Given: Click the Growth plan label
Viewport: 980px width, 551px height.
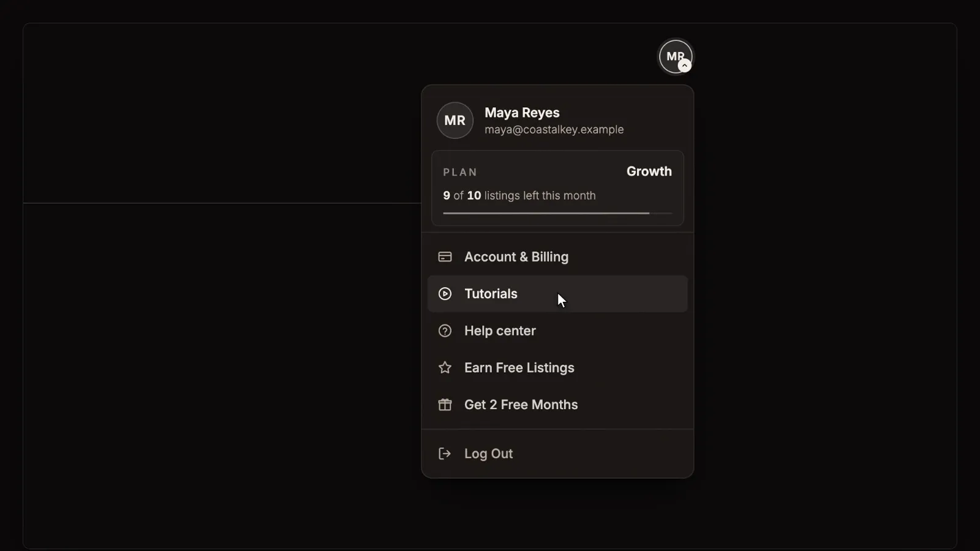Looking at the screenshot, I should 649,171.
